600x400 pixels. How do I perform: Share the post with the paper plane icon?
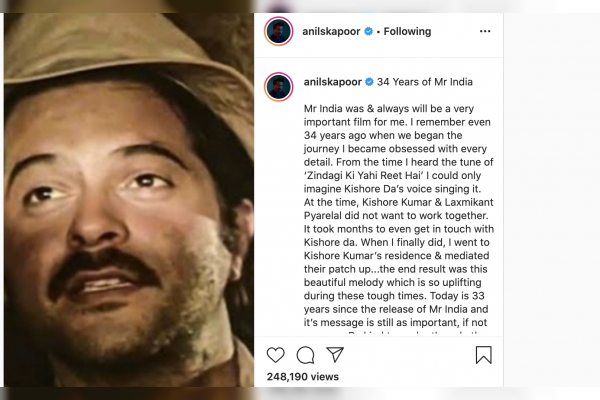pos(335,354)
